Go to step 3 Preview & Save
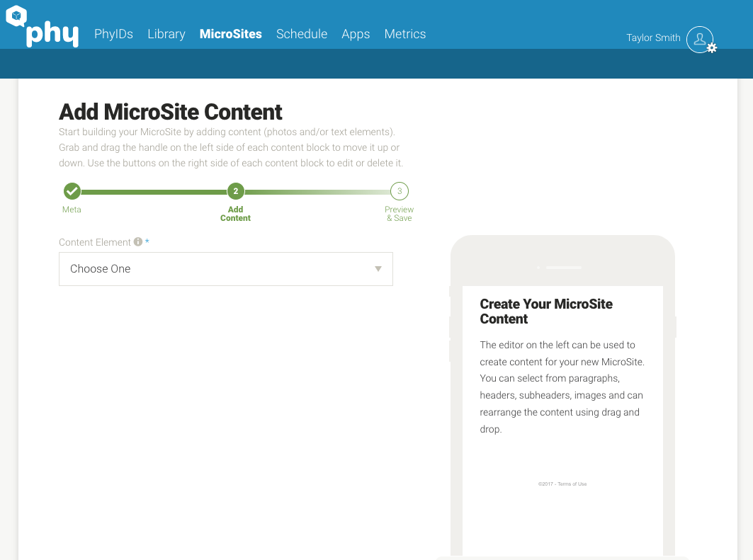 point(400,191)
